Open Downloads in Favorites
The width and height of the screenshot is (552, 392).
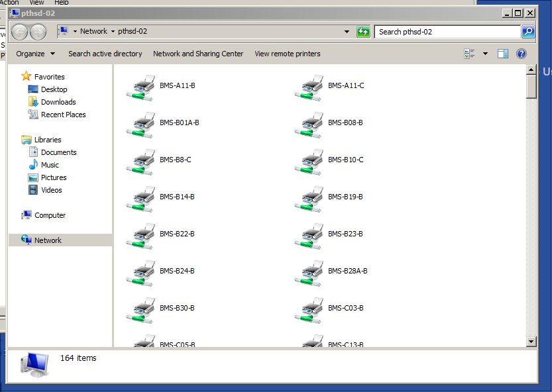[x=58, y=102]
